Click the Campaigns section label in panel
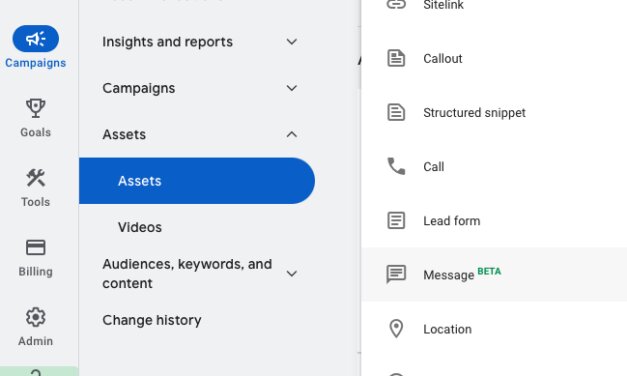Viewport: 627px width, 376px height. click(139, 88)
